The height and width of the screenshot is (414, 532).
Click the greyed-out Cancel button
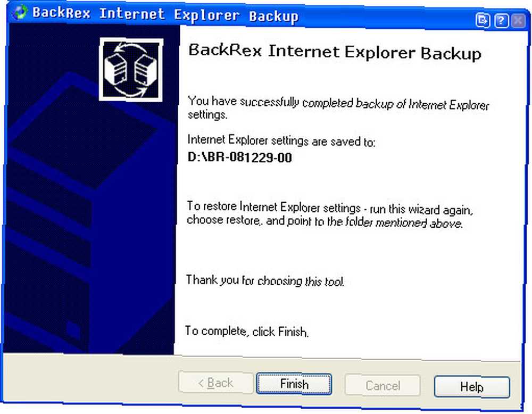tap(383, 385)
